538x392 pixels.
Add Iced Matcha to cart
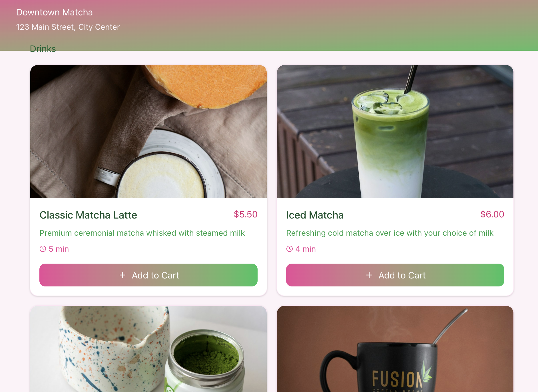395,275
